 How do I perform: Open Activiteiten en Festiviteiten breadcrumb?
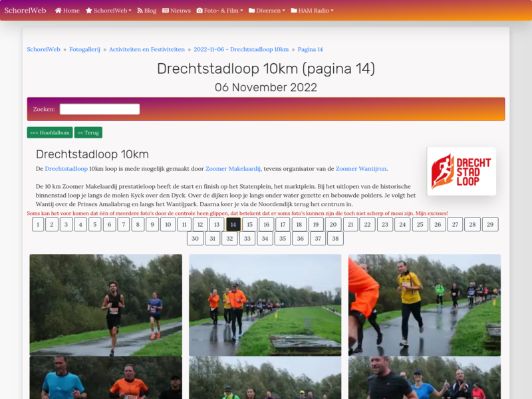pos(147,49)
